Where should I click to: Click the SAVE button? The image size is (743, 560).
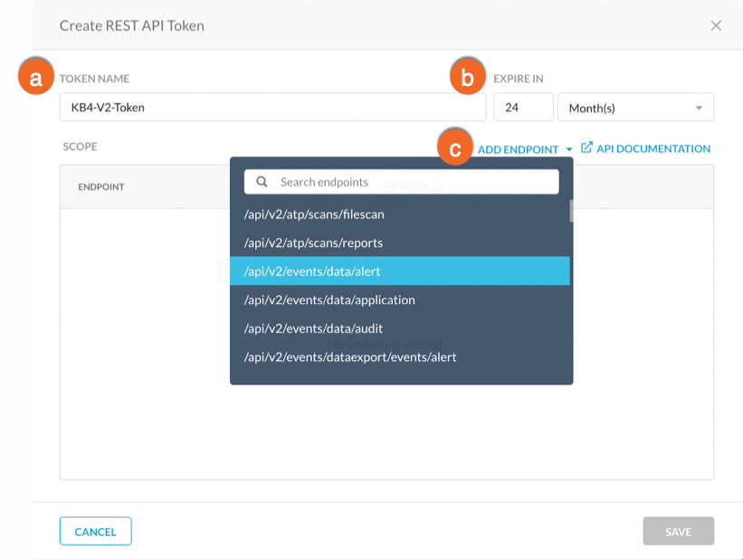(678, 531)
